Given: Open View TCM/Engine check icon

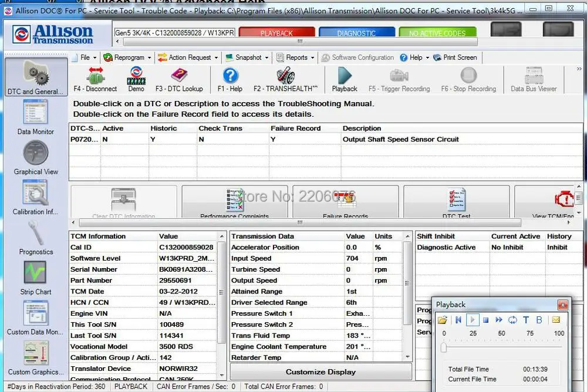Looking at the screenshot, I should pos(545,202).
